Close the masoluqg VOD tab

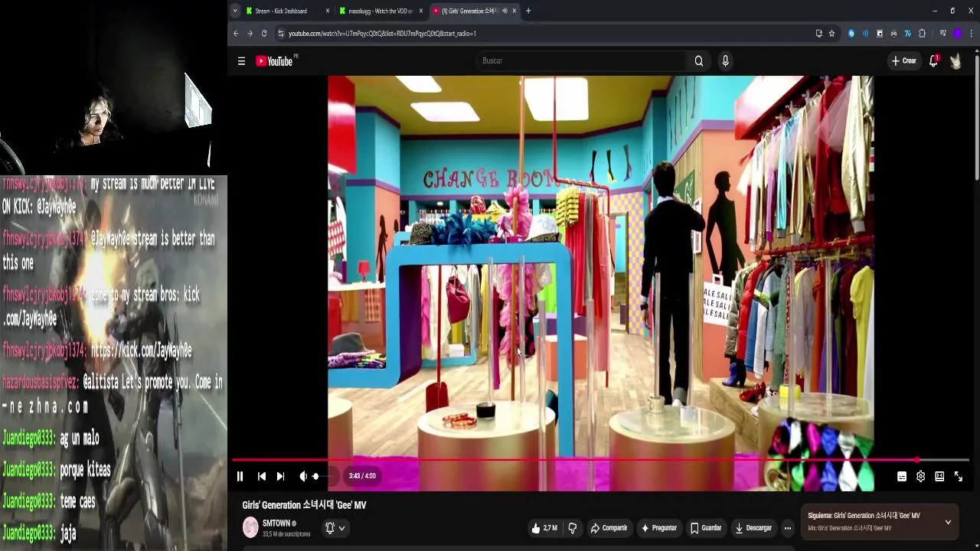pyautogui.click(x=420, y=11)
